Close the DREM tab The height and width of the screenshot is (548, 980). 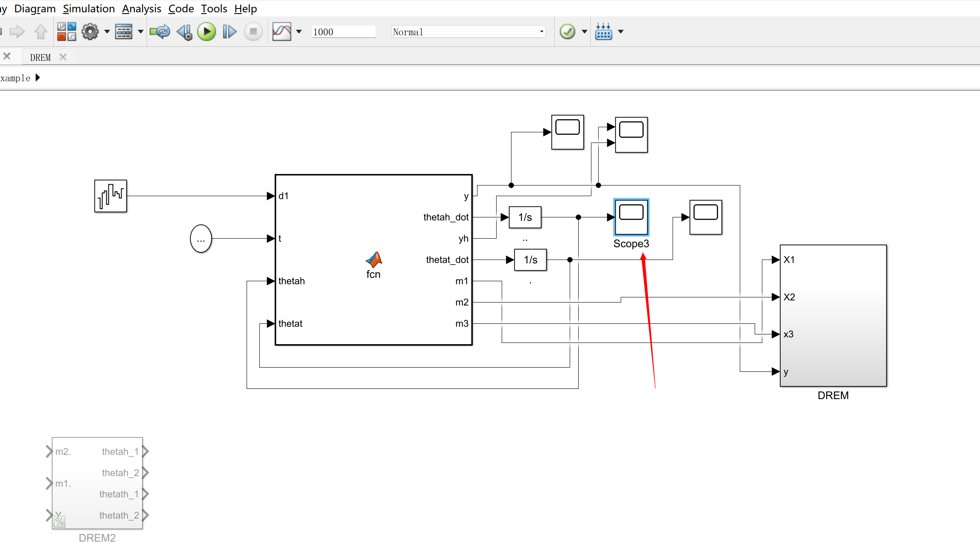point(63,57)
